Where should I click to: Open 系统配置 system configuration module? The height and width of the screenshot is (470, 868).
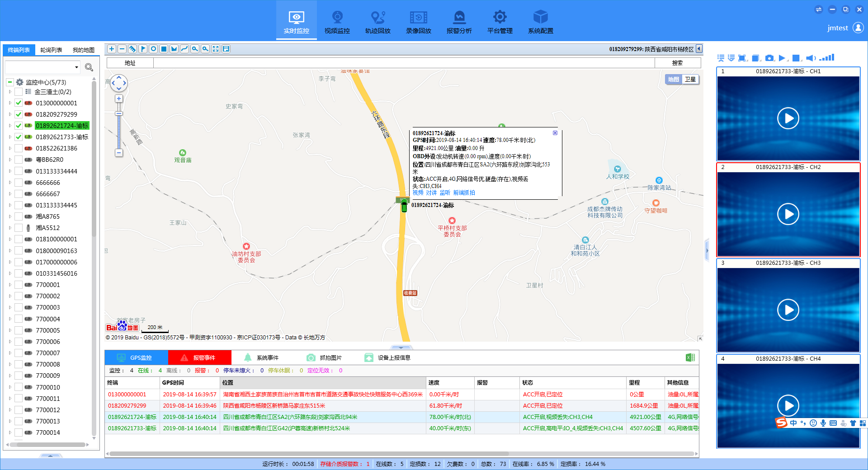541,21
